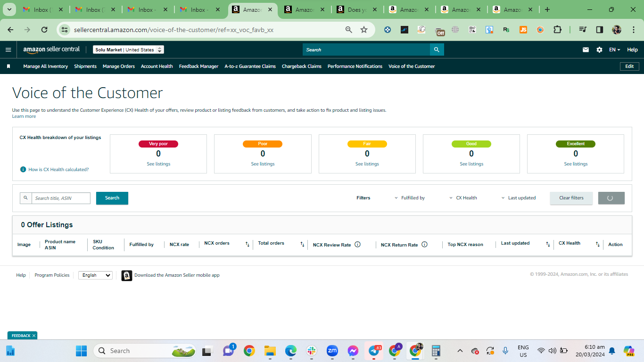Open the Chrome Extensions puzzle icon
This screenshot has height=362, width=644.
click(557, 30)
